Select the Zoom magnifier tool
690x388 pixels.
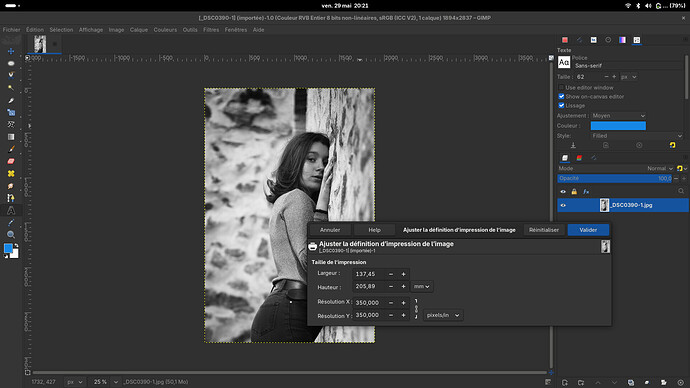pyautogui.click(x=11, y=234)
